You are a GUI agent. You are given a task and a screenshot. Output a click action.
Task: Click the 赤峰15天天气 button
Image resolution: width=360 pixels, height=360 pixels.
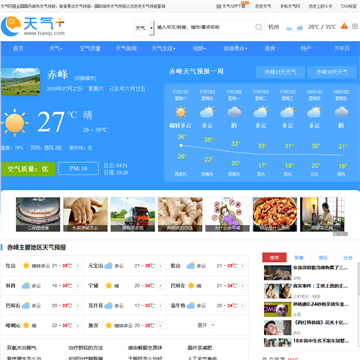[280, 72]
